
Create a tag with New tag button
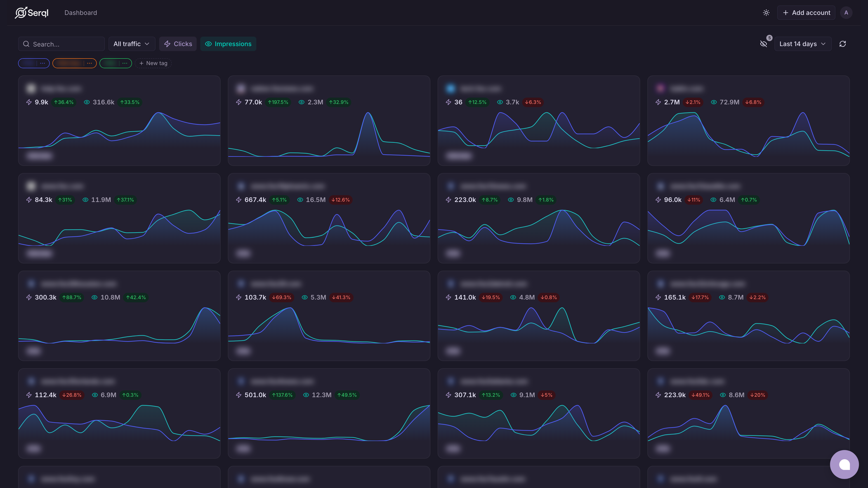click(153, 63)
